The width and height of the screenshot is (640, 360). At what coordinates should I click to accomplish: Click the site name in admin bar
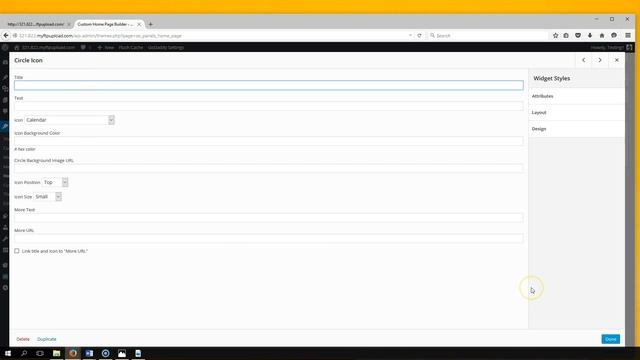[x=48, y=47]
